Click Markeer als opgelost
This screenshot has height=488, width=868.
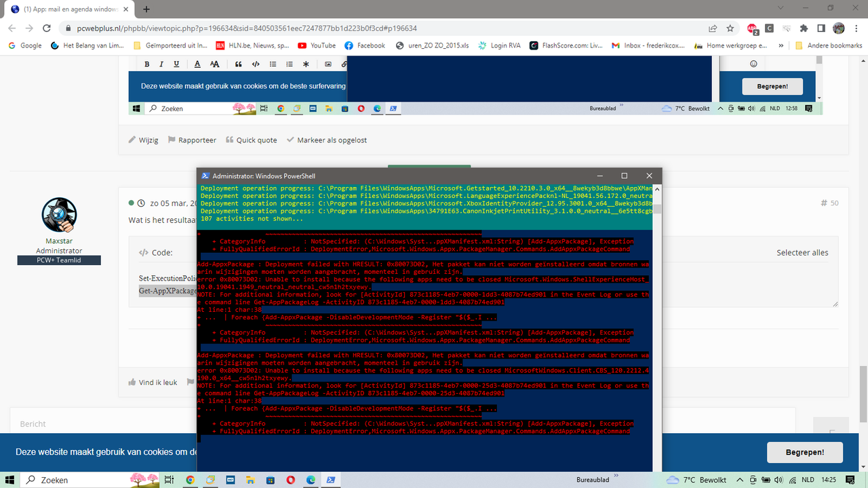pyautogui.click(x=327, y=140)
